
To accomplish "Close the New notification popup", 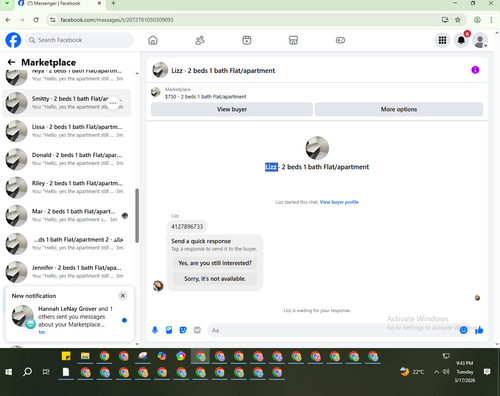I will coord(123,295).
